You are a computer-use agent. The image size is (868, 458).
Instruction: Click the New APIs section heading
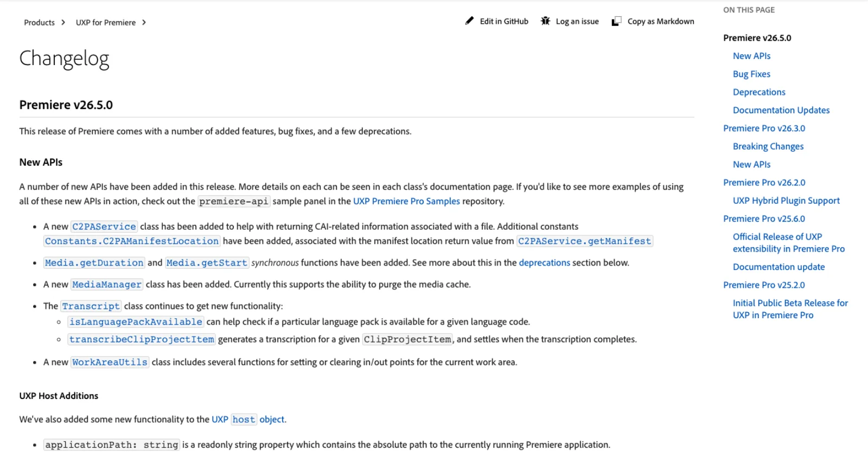pyautogui.click(x=41, y=163)
